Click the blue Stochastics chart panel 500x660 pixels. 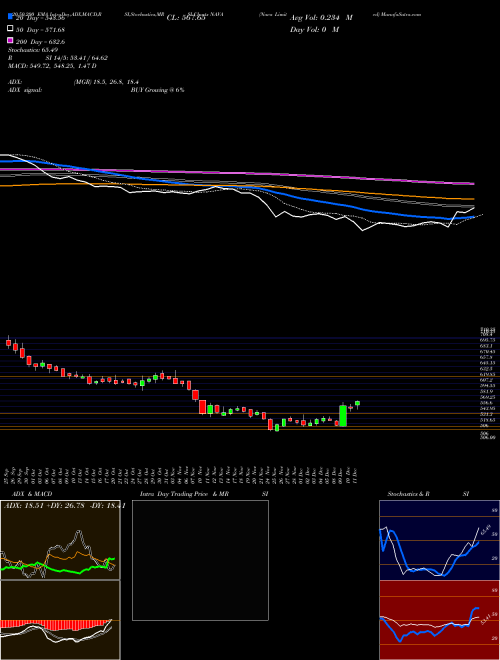(439, 540)
